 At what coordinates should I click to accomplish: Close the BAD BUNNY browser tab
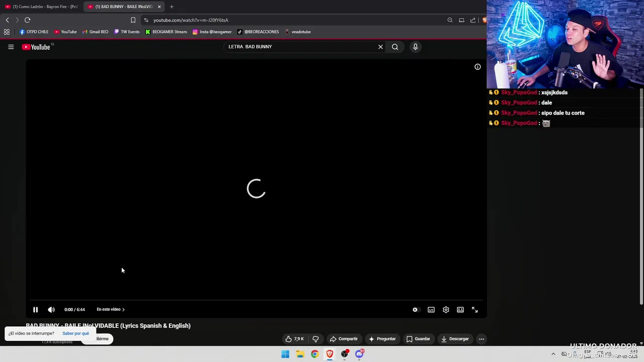click(x=159, y=7)
